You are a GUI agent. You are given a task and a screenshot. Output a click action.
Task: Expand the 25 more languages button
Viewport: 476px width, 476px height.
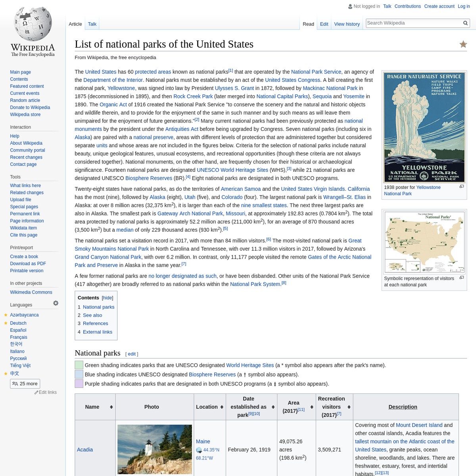[25, 384]
